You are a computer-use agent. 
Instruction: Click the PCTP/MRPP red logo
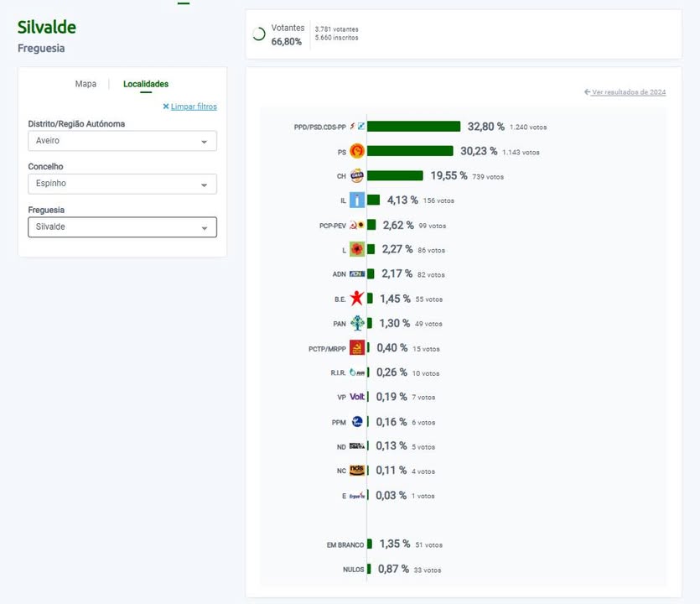[356, 347]
